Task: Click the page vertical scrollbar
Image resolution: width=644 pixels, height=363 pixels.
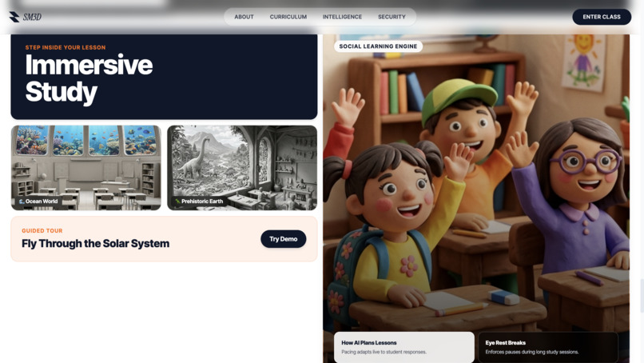Action: tap(642, 296)
